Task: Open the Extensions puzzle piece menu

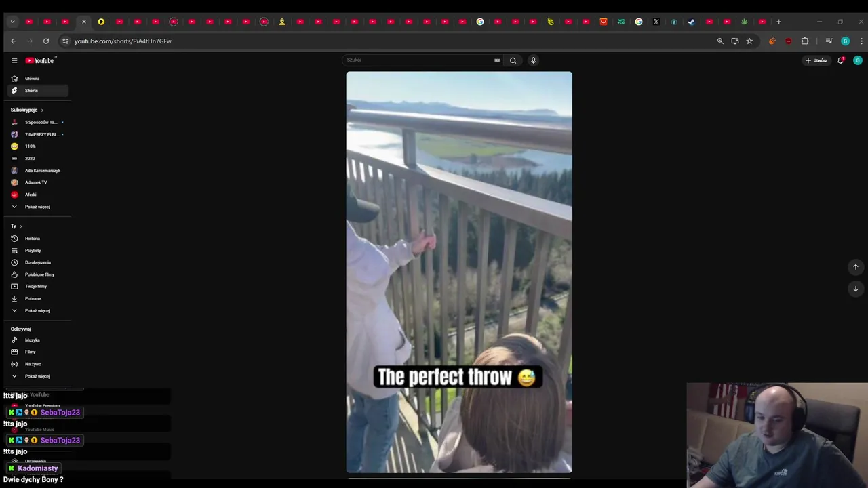Action: coord(805,41)
